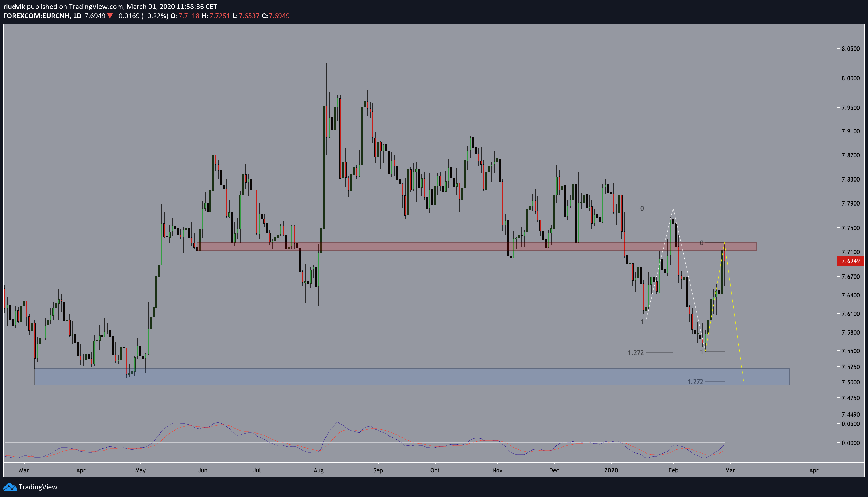The height and width of the screenshot is (497, 868).
Task: Click the 7.8300 price axis label
Action: click(x=851, y=179)
